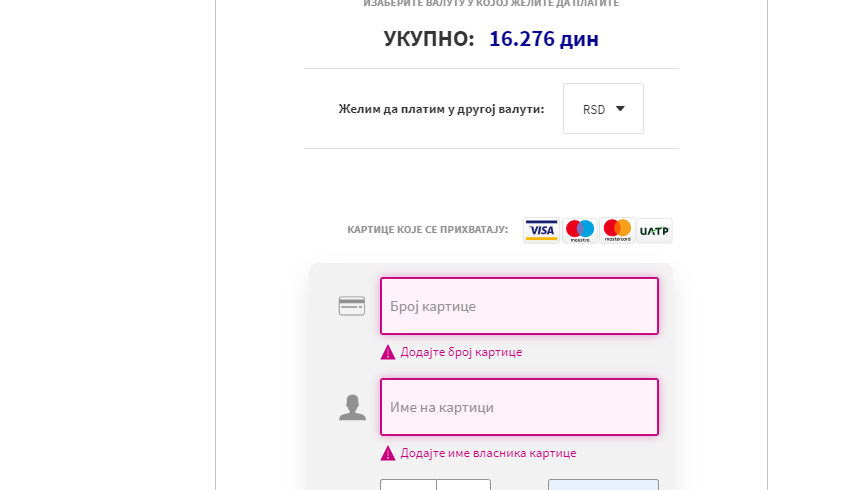
Task: Click the Додајте број картице error message
Action: pyautogui.click(x=461, y=352)
